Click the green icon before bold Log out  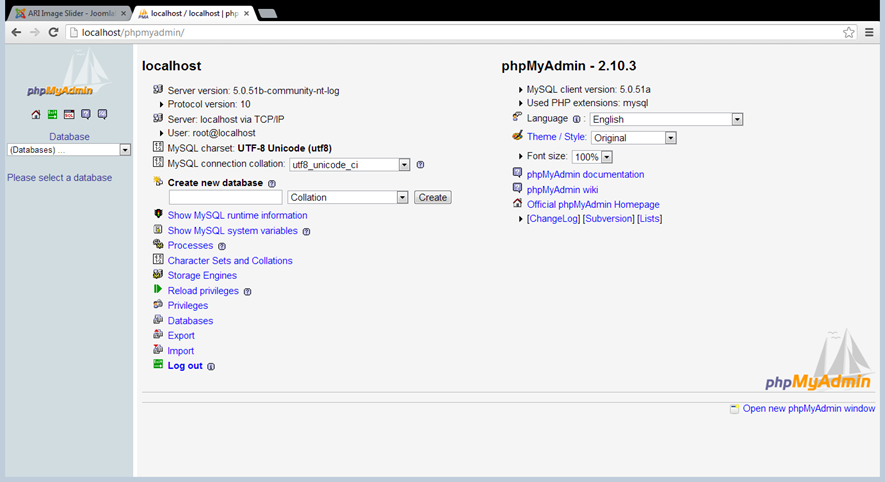pos(158,364)
